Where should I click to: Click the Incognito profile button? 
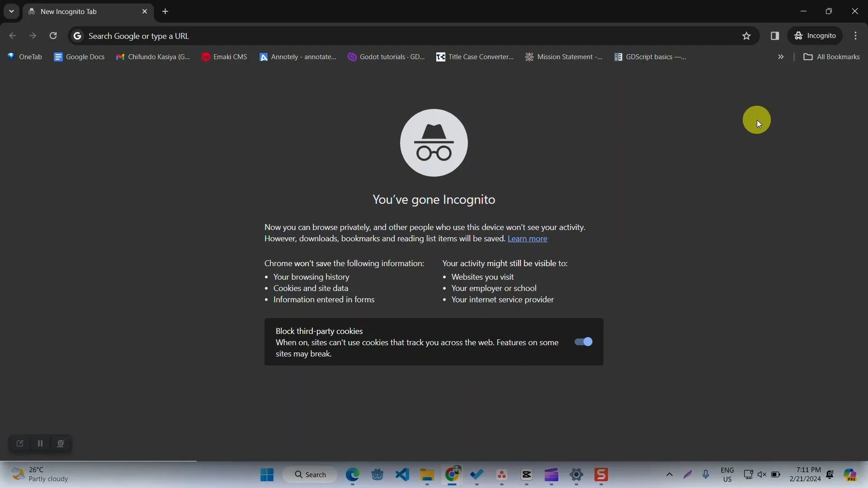(x=816, y=36)
